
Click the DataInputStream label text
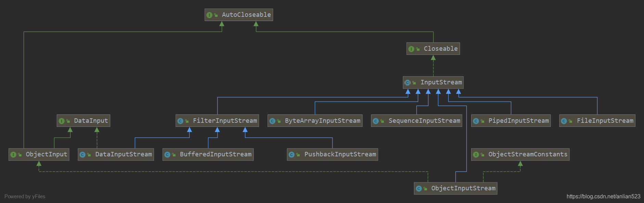[x=124, y=154]
